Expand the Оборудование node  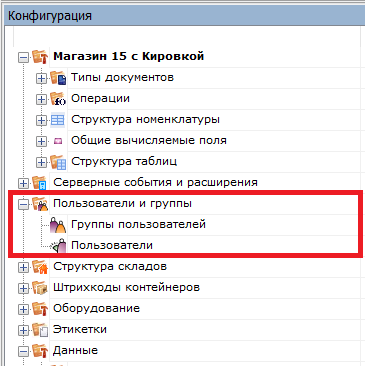coord(23,309)
